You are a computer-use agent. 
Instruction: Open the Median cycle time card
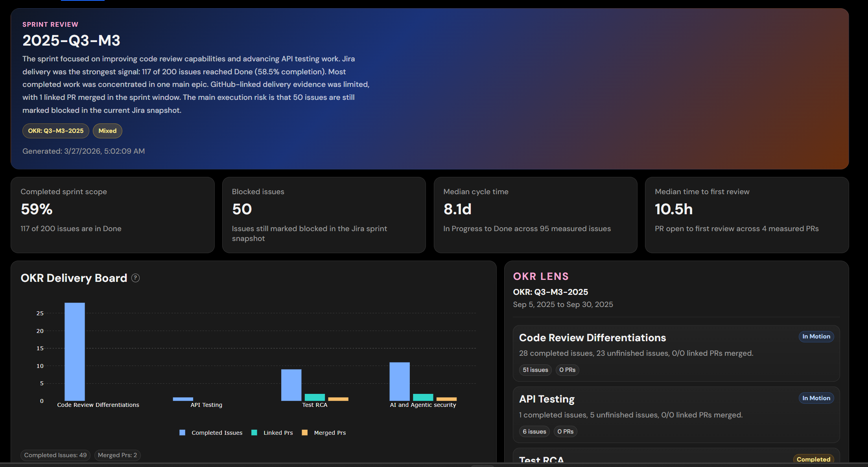[x=535, y=215]
